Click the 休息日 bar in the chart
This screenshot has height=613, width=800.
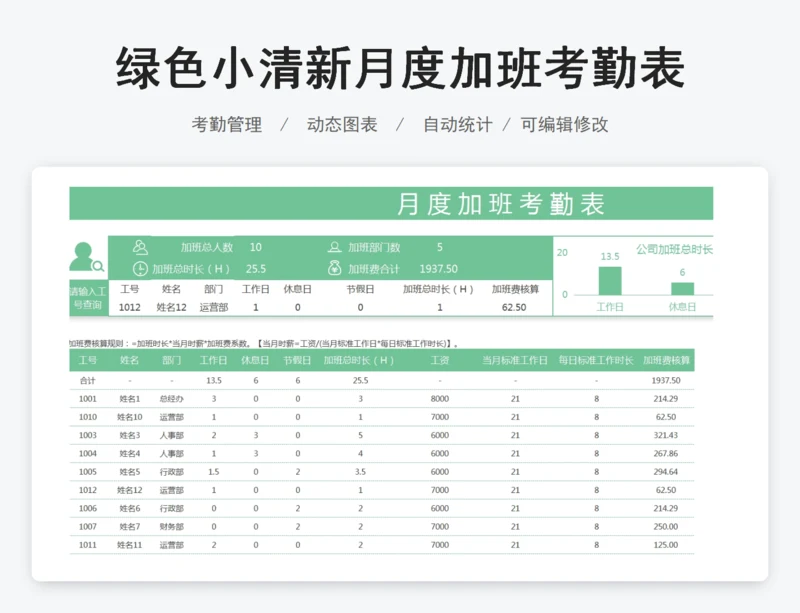point(682,289)
